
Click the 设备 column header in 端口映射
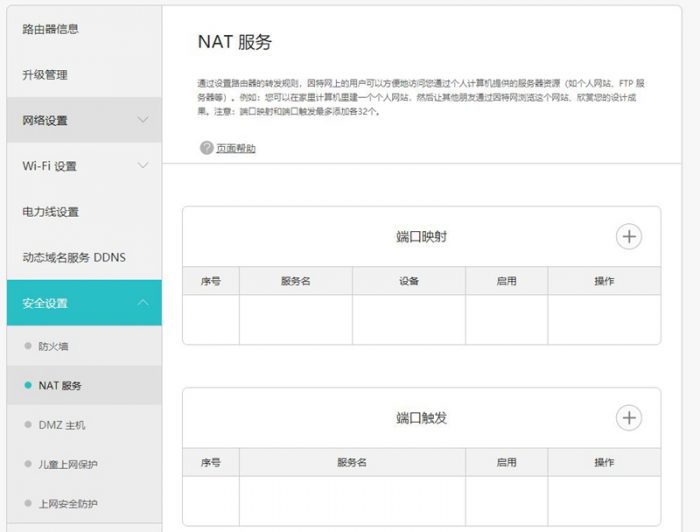pos(408,281)
